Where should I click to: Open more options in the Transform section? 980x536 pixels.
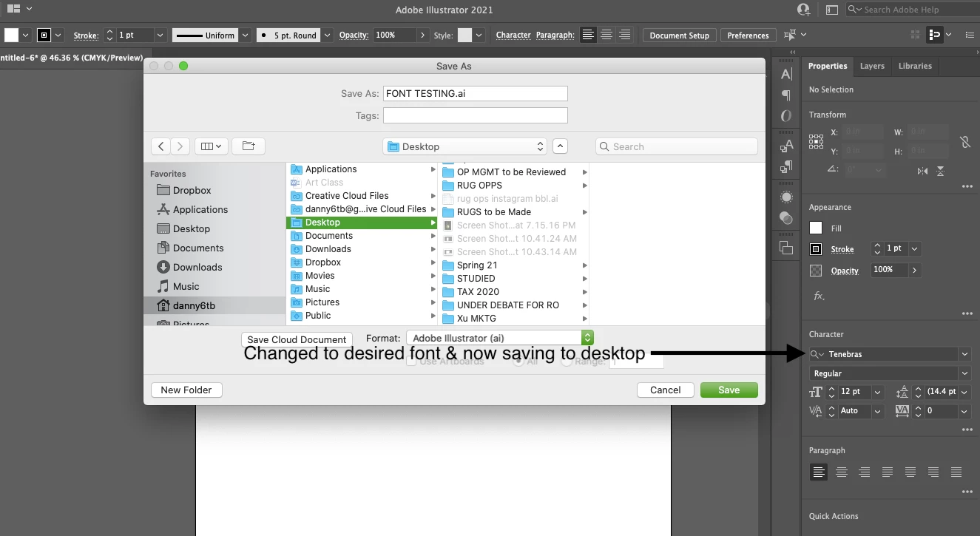(x=967, y=187)
